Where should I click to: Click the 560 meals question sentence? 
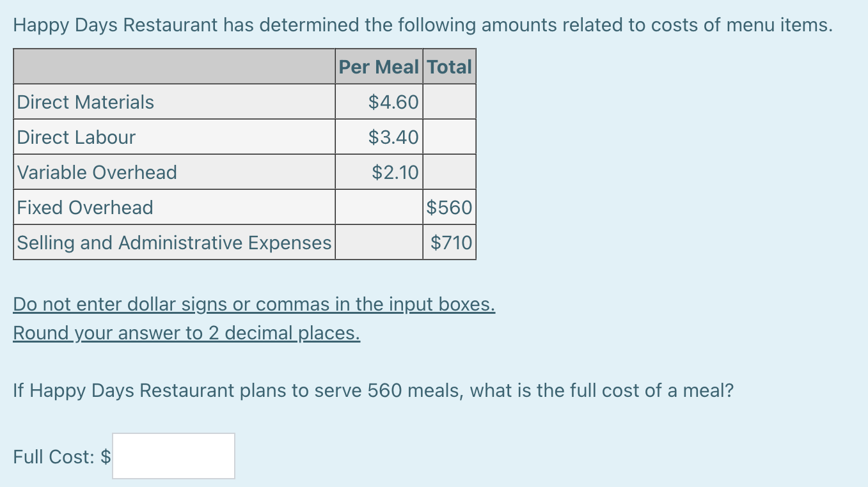[x=374, y=390]
